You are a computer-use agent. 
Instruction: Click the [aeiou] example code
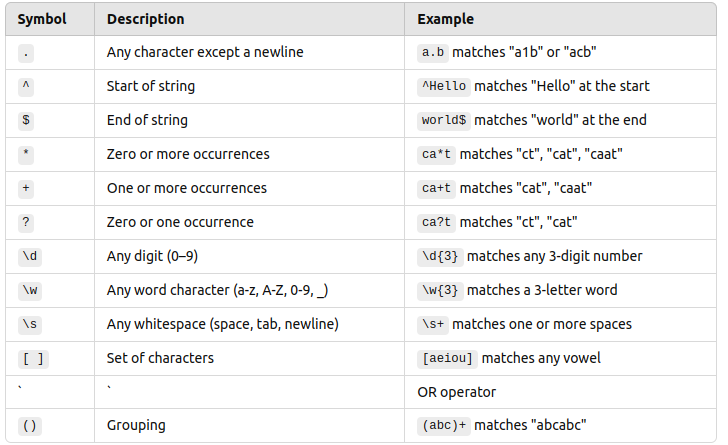[450, 358]
